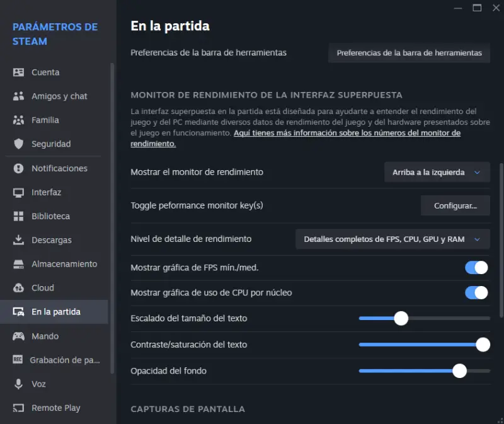
Task: Maximize the Steam settings window
Action: 477,8
